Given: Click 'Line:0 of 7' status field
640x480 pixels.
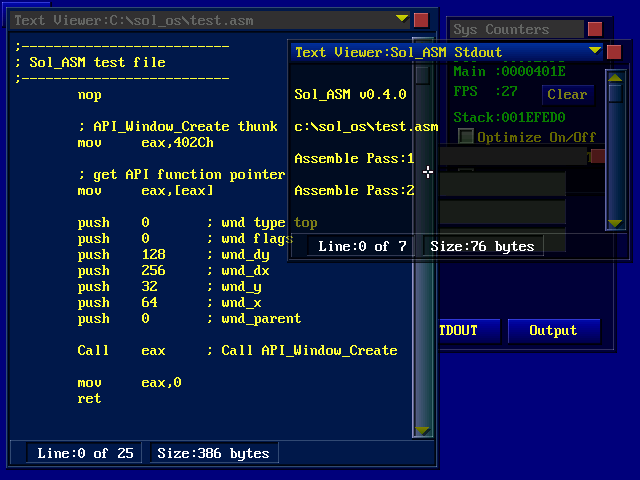Looking at the screenshot, I should coord(361,246).
